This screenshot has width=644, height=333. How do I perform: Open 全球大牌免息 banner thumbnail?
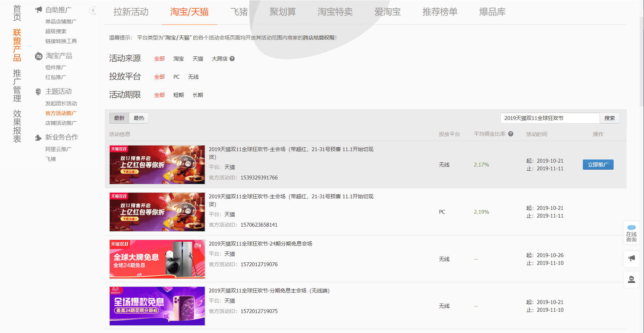pyautogui.click(x=157, y=259)
